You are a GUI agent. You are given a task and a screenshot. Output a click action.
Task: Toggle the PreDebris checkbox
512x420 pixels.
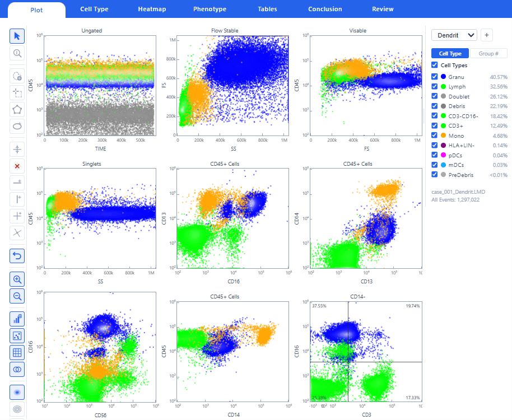coord(434,175)
